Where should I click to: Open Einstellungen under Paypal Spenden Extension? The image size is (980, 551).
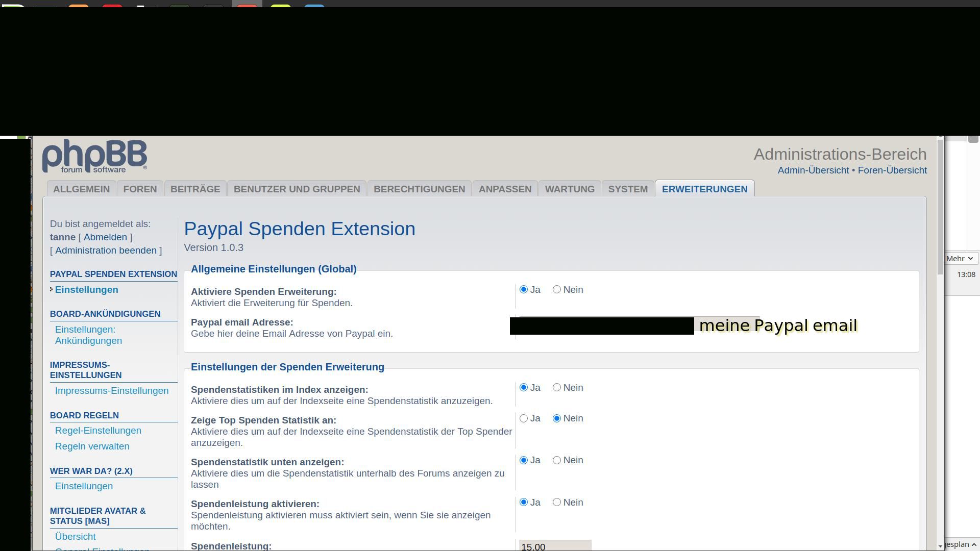point(86,290)
